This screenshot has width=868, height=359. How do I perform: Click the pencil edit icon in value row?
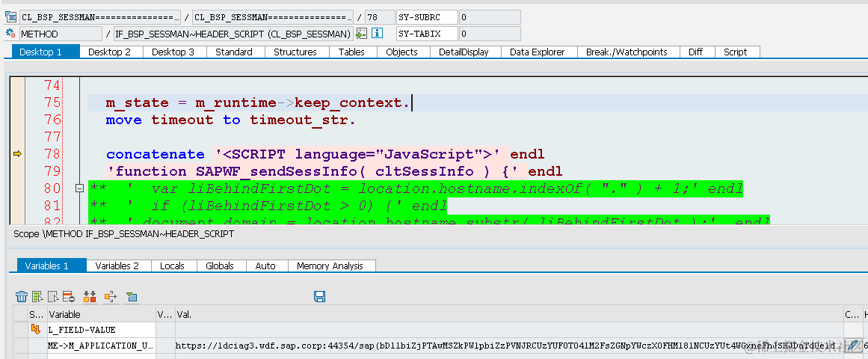click(853, 345)
